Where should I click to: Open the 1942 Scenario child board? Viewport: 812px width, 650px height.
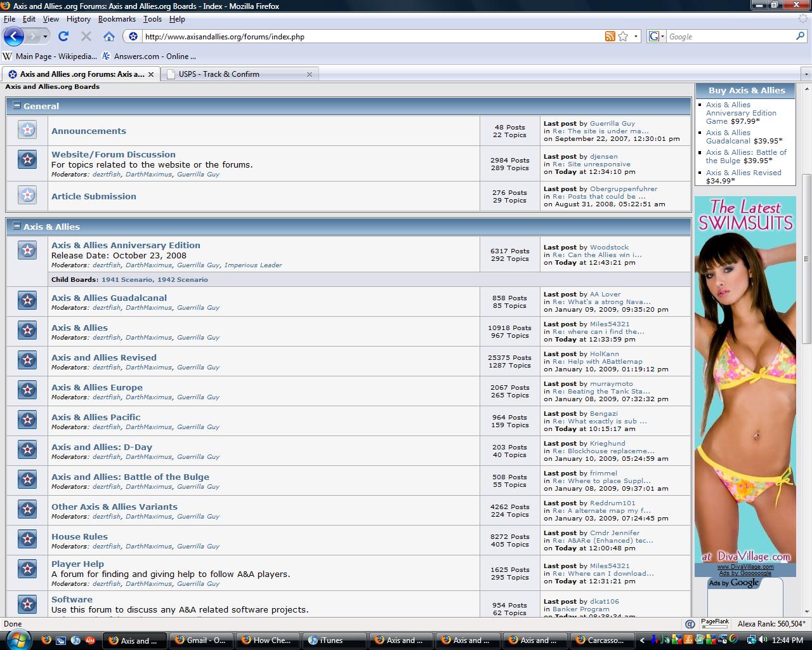[x=183, y=279]
